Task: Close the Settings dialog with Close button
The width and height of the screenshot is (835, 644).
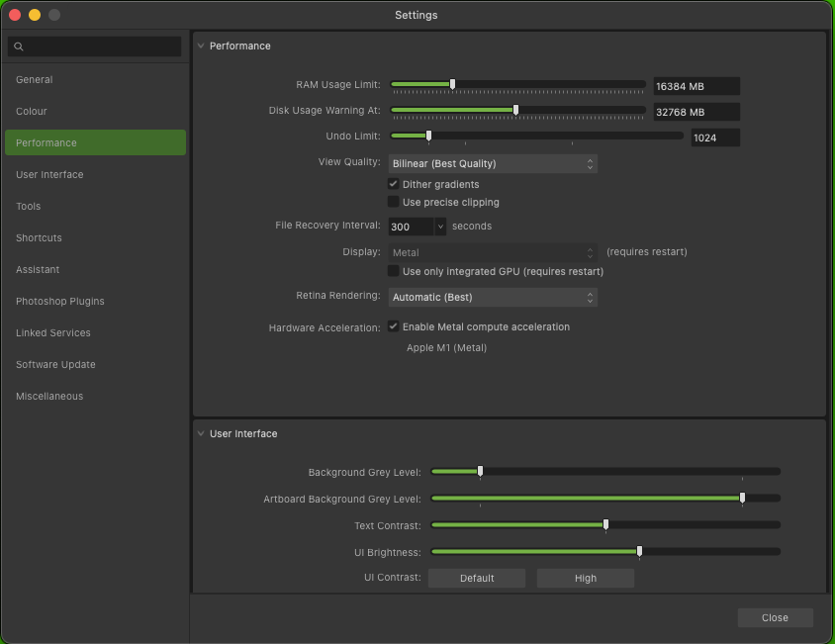Action: tap(775, 617)
